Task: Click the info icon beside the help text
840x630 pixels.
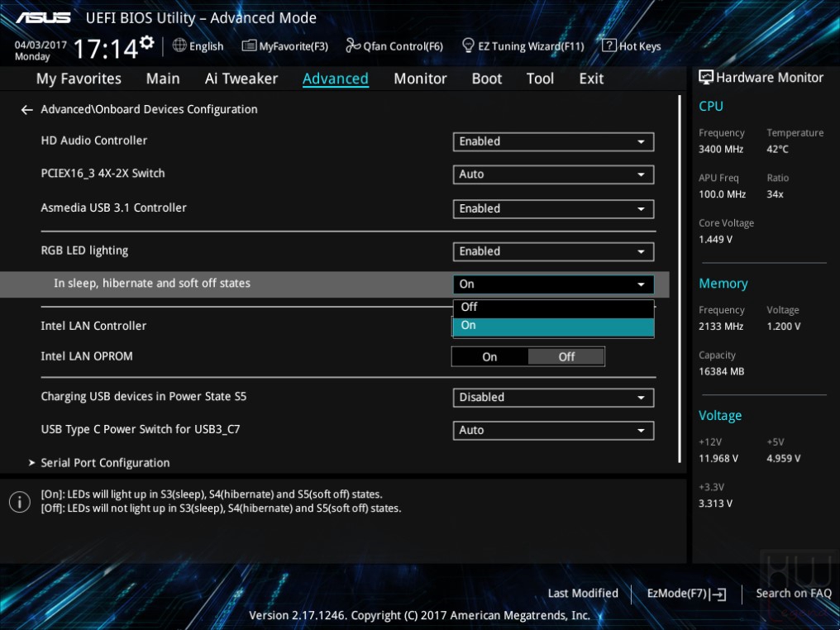Action: (x=20, y=502)
